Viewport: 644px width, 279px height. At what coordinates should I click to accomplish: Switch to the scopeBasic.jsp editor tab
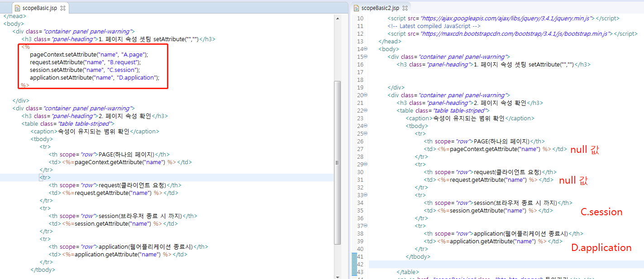[39, 8]
